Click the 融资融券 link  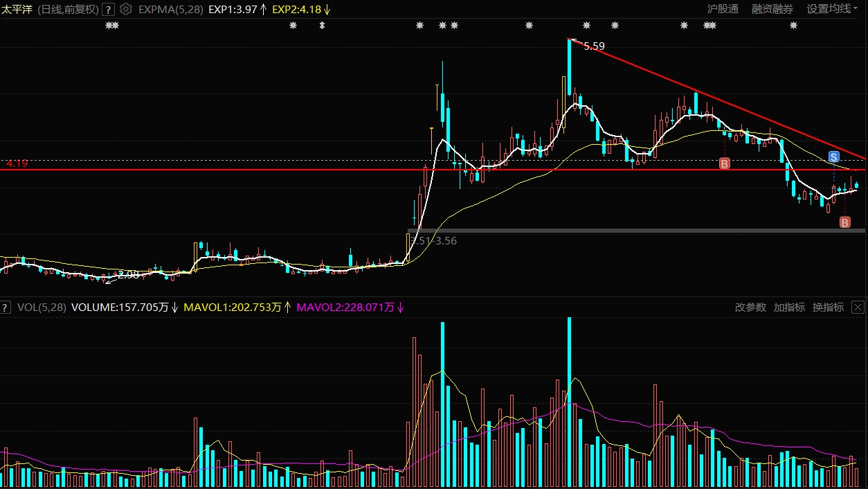(772, 9)
